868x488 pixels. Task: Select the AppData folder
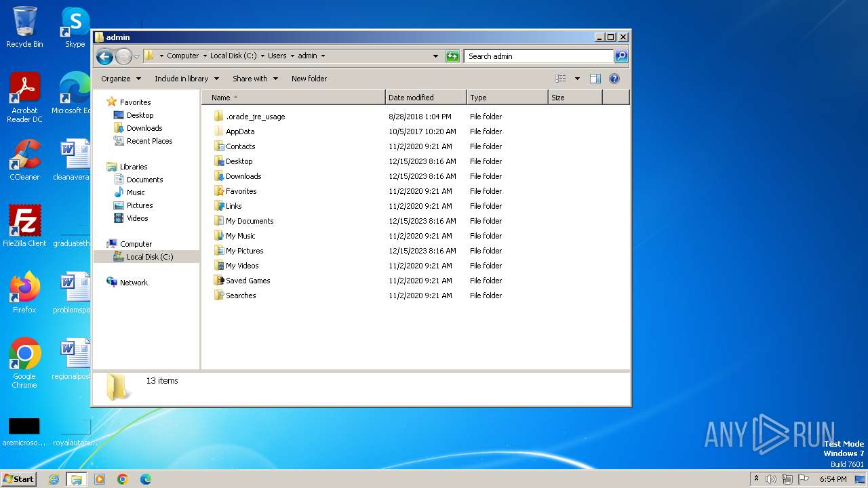pos(240,131)
